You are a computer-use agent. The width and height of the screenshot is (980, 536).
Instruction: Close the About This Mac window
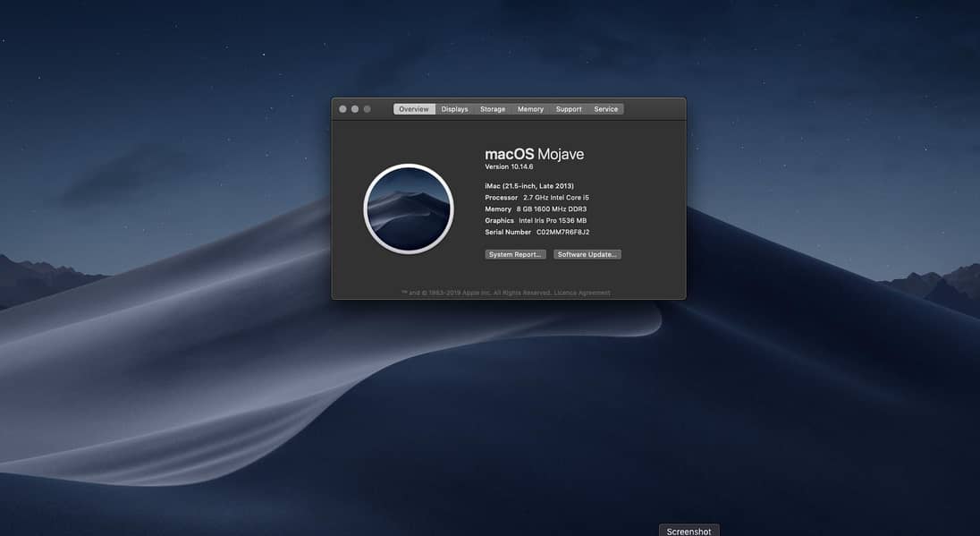(x=342, y=109)
